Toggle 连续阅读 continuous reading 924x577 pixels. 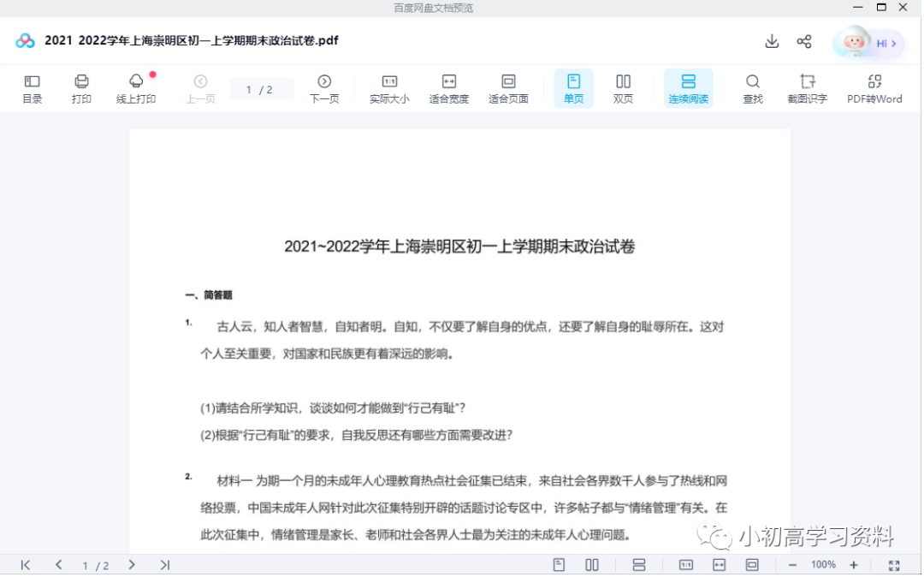pos(688,88)
